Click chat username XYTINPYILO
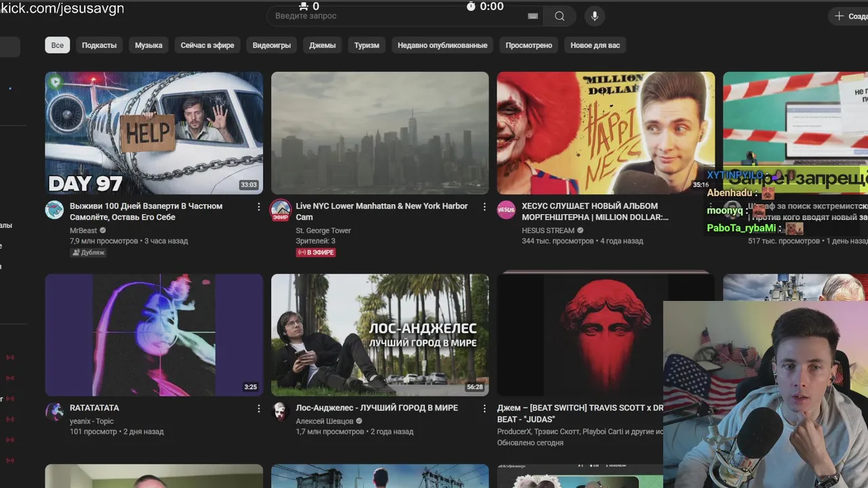The image size is (868, 488). (x=735, y=175)
